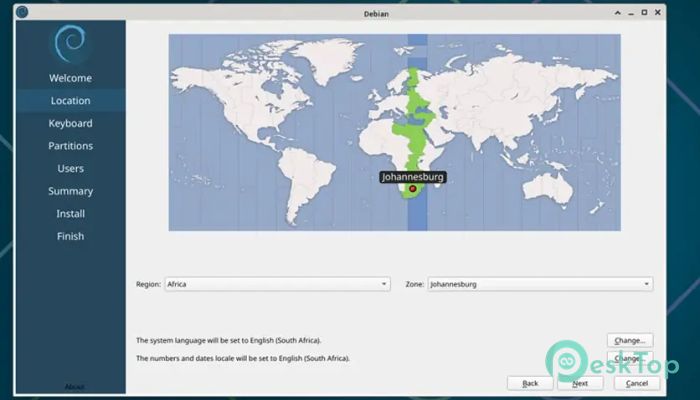The height and width of the screenshot is (400, 700).
Task: Open the Region dropdown showing Africa
Action: click(x=277, y=284)
